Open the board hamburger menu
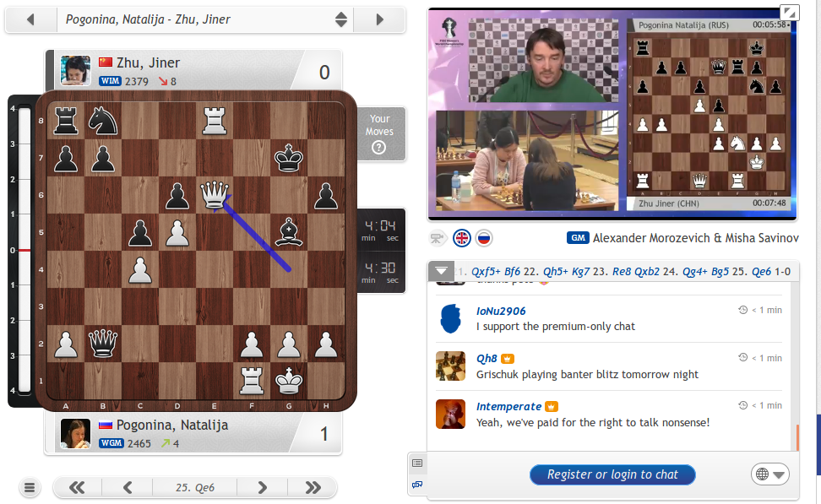The width and height of the screenshot is (821, 504). point(30,487)
